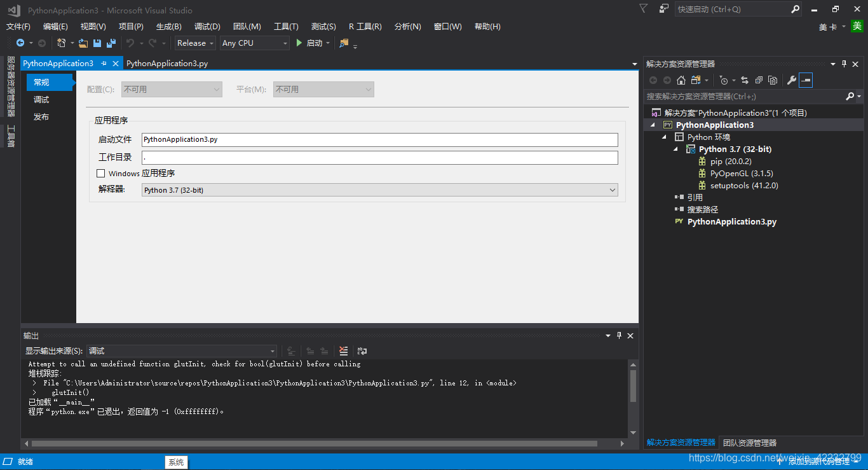Check the Windows 应用程序 checkbox
868x470 pixels.
100,173
